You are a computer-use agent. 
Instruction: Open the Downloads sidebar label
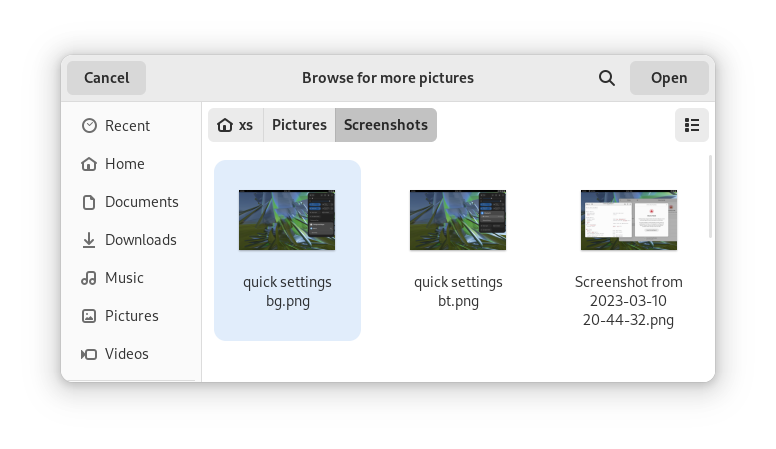point(141,240)
